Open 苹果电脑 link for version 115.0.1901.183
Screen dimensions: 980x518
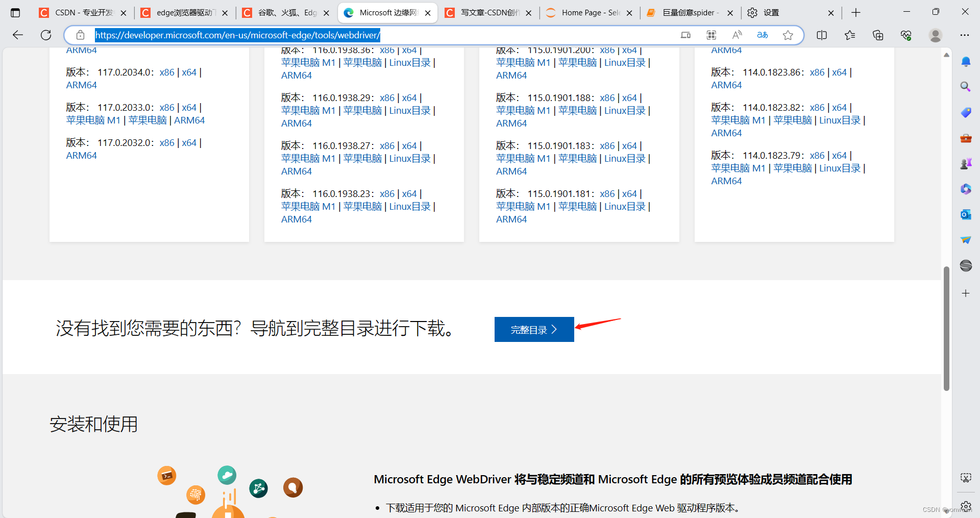tap(578, 159)
